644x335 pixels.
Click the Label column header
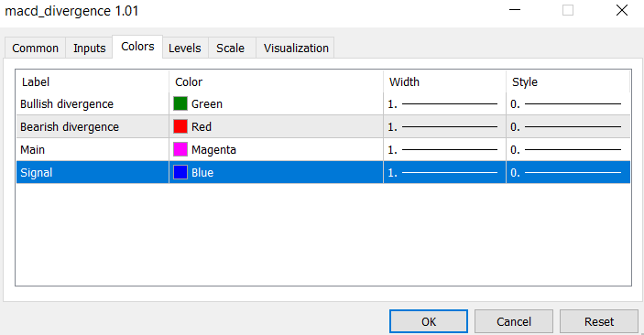tap(93, 81)
